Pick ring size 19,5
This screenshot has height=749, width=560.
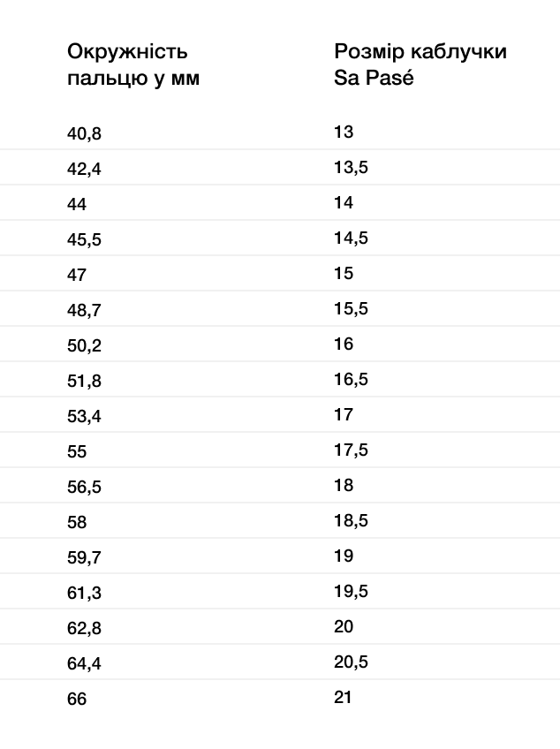tap(351, 592)
